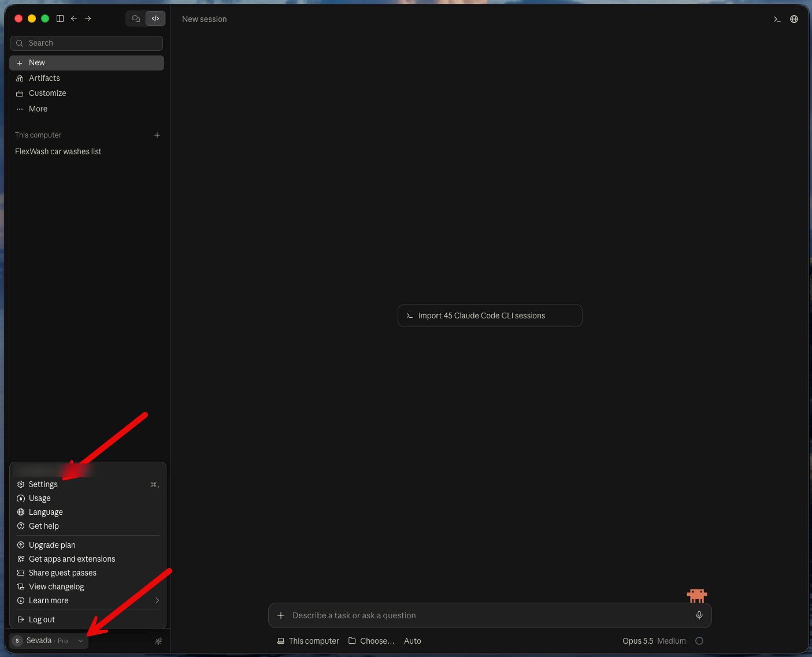This screenshot has width=812, height=657.
Task: Start a New session
Action: pyautogui.click(x=87, y=62)
